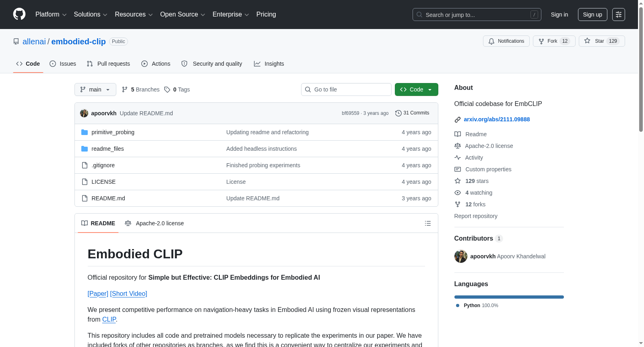This screenshot has height=347, width=644.
Task: Expand the Resources menu
Action: (134, 15)
